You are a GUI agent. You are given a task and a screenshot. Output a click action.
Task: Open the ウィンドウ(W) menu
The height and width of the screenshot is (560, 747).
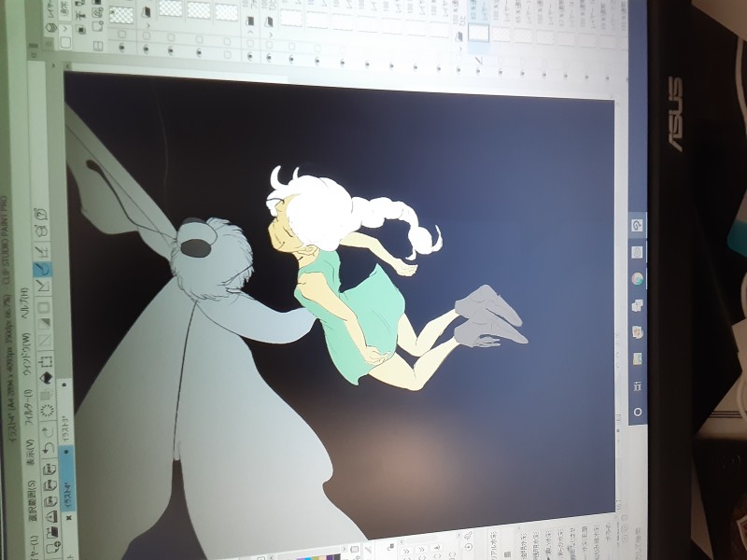27,355
